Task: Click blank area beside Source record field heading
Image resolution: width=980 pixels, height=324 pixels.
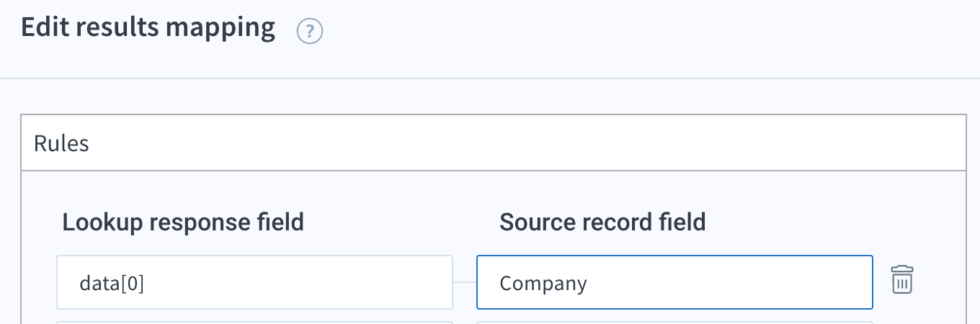Action: [x=829, y=222]
